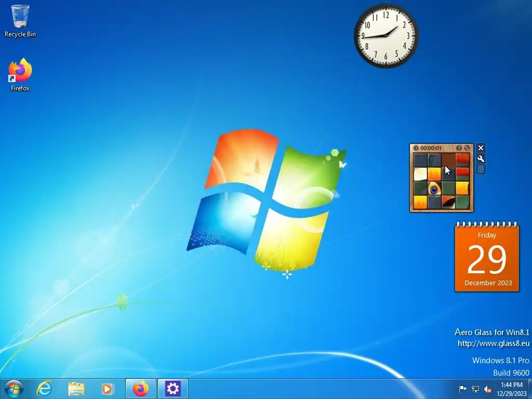
Task: Click the muted volume tray icon
Action: click(x=488, y=390)
